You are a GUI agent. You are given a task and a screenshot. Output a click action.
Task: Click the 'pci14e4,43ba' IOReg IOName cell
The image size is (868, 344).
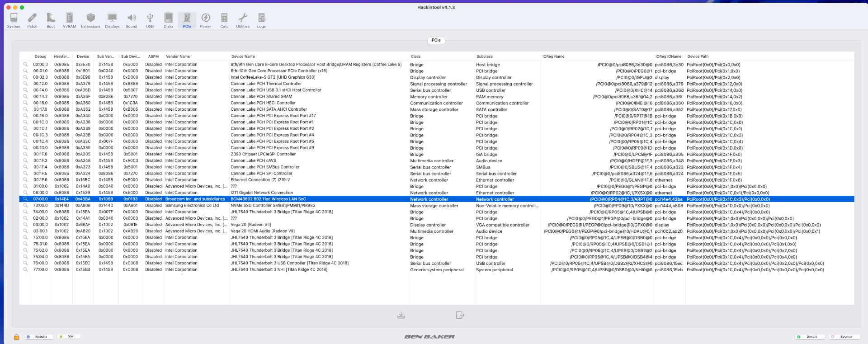tap(669, 199)
